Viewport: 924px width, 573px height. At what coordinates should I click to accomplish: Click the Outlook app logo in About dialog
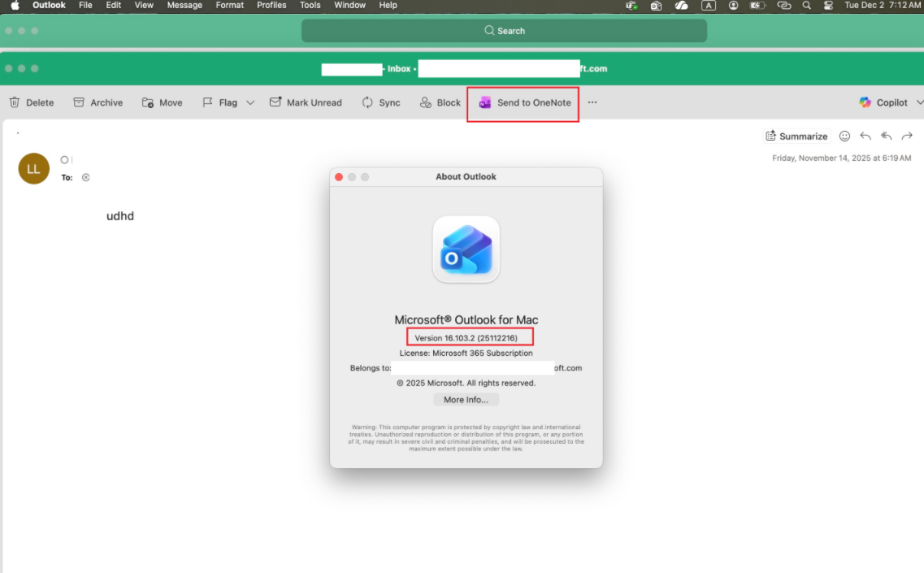[466, 250]
